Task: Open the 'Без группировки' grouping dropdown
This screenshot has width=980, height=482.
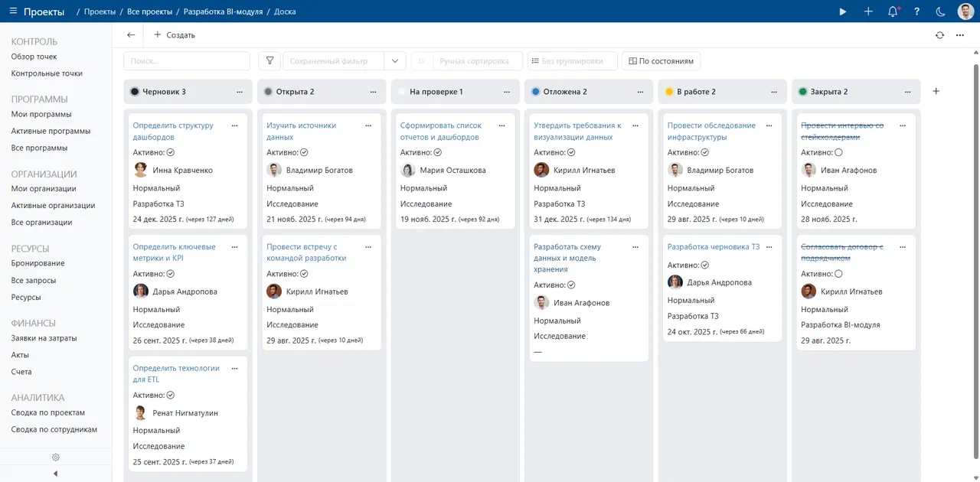Action: point(571,61)
